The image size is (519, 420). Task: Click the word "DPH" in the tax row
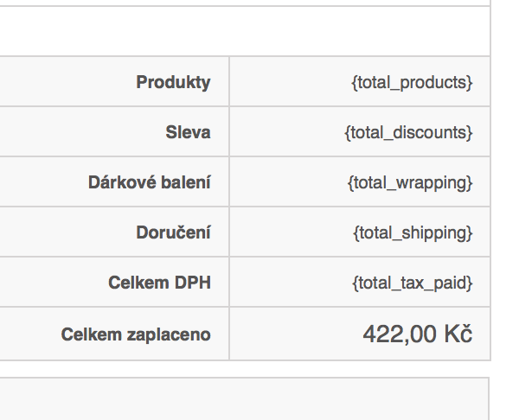point(191,283)
